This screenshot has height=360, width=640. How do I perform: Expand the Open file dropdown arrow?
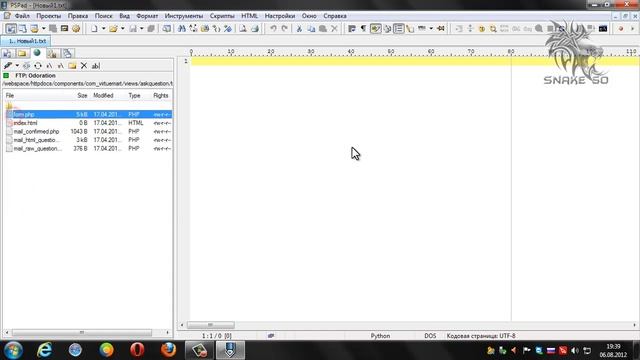(122, 29)
